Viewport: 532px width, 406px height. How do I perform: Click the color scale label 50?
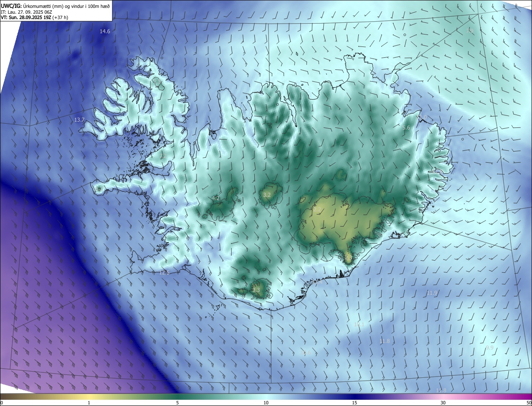coord(529,403)
